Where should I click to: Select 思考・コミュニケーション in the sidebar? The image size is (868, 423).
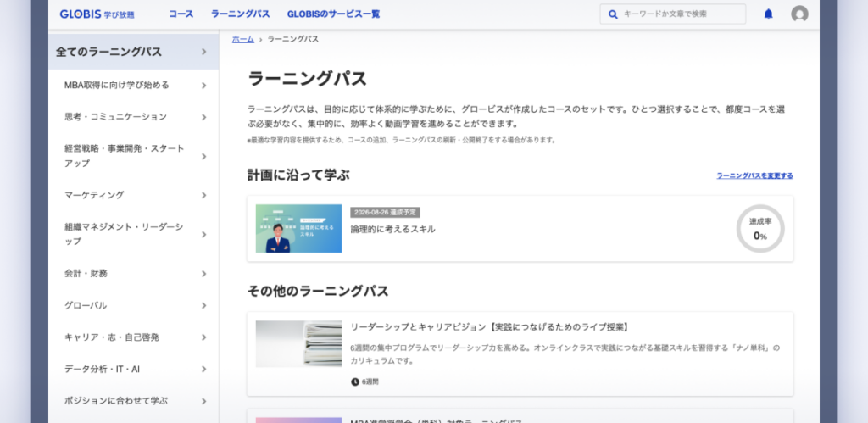click(x=115, y=116)
